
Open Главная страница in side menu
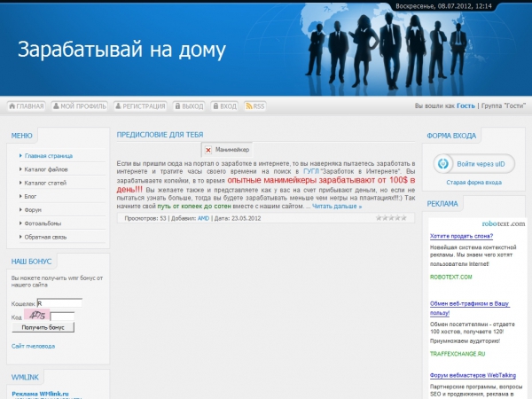tap(49, 156)
